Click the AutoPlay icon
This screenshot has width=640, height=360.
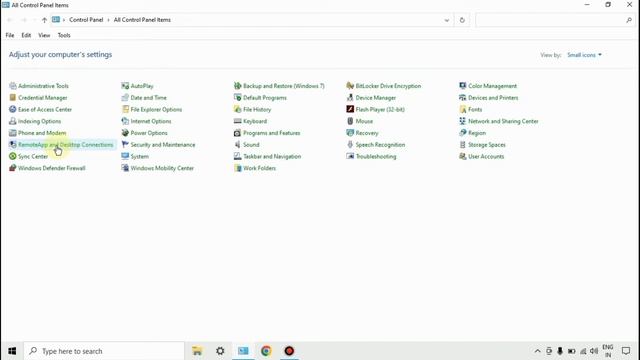pyautogui.click(x=125, y=86)
